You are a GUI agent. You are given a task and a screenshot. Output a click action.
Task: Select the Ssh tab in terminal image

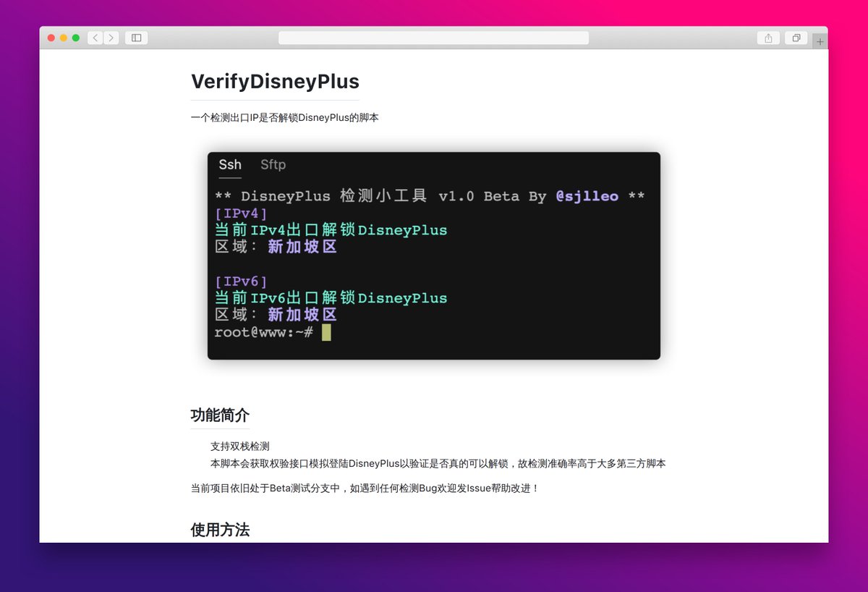pyautogui.click(x=230, y=165)
